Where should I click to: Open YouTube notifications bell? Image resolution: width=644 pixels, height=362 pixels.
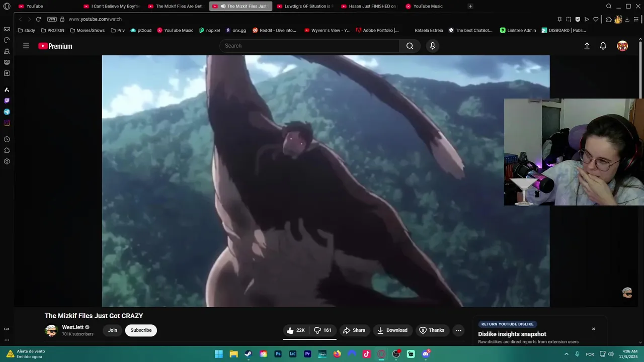tap(603, 46)
